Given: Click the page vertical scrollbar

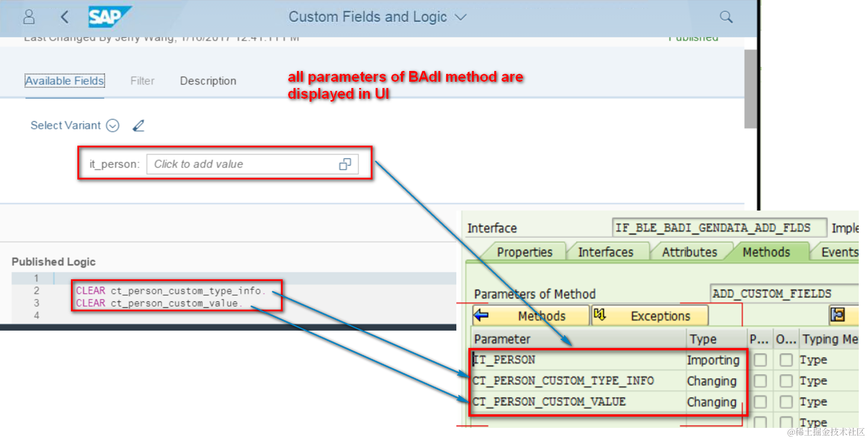Looking at the screenshot, I should click(x=750, y=88).
